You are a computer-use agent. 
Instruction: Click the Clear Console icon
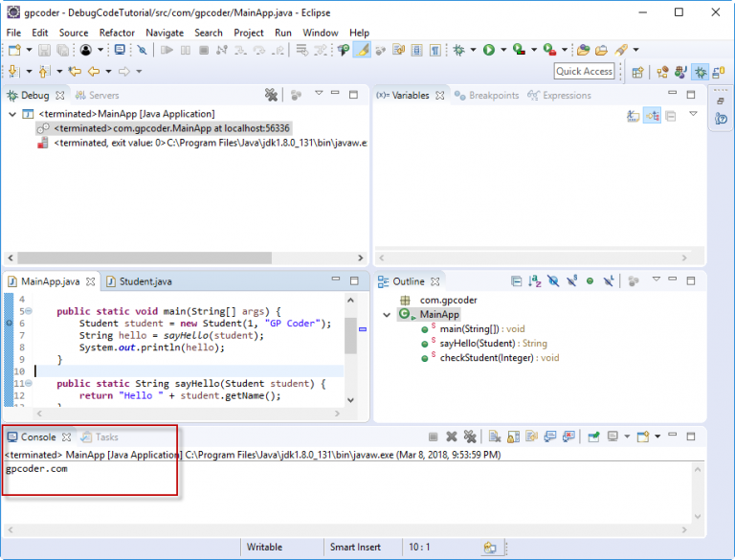pos(494,437)
